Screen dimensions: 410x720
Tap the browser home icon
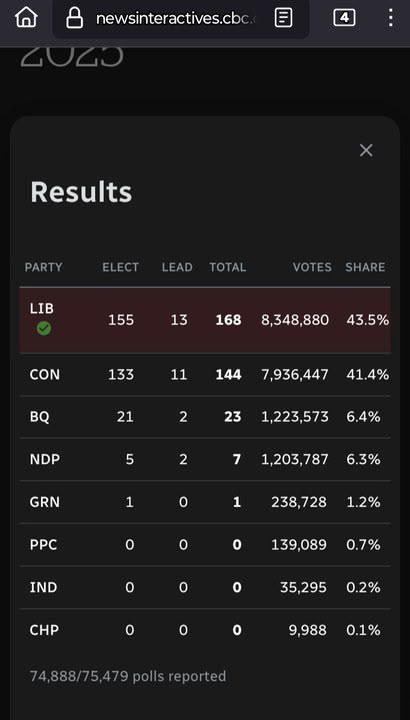(26, 18)
